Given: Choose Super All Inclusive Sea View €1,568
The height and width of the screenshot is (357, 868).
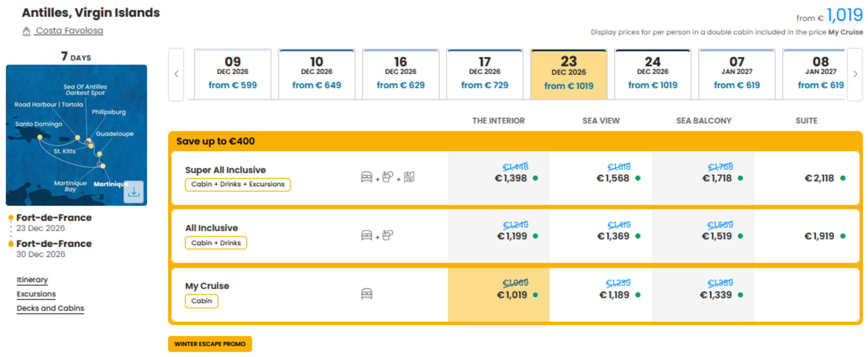Looking at the screenshot, I should pos(601,178).
